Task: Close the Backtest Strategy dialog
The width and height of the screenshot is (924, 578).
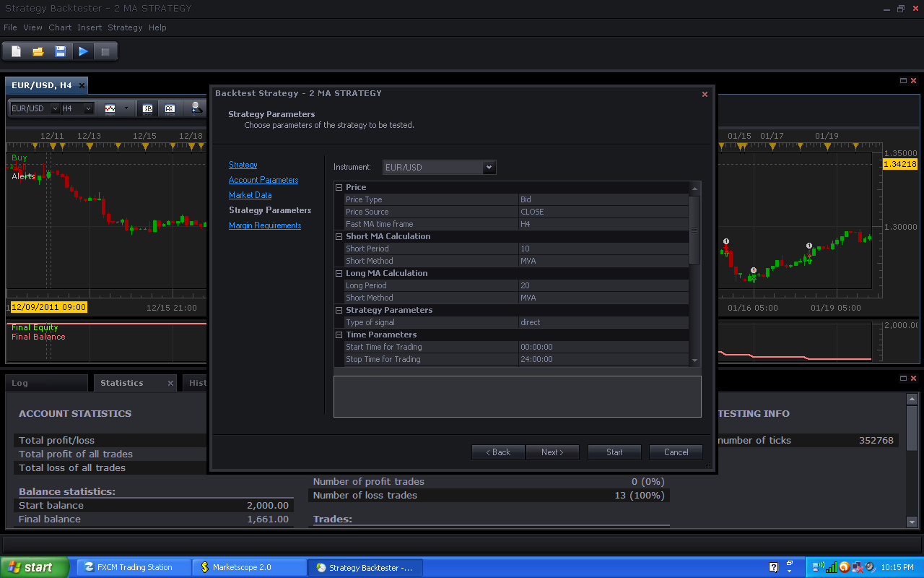Action: click(705, 94)
